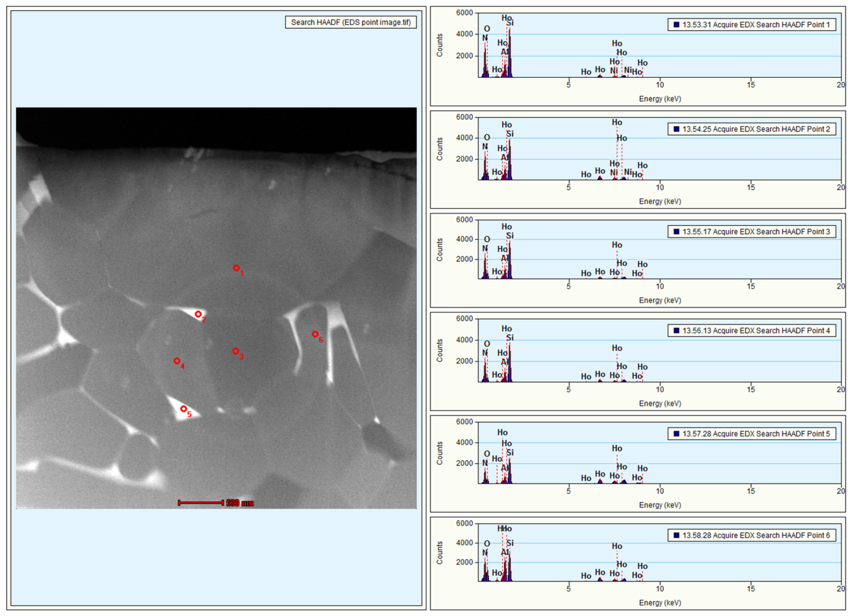Click EDS point marker 5 in bright triangle

click(183, 409)
